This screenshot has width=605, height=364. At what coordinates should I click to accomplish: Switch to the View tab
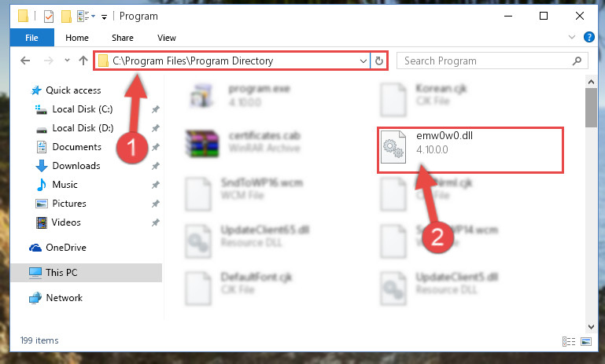[166, 38]
